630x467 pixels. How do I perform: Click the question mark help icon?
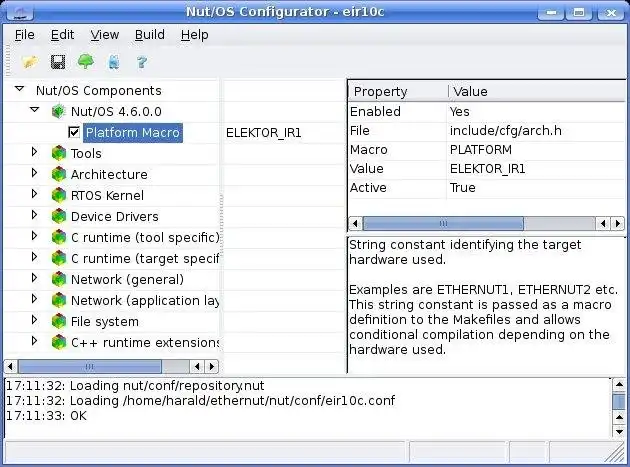click(142, 62)
